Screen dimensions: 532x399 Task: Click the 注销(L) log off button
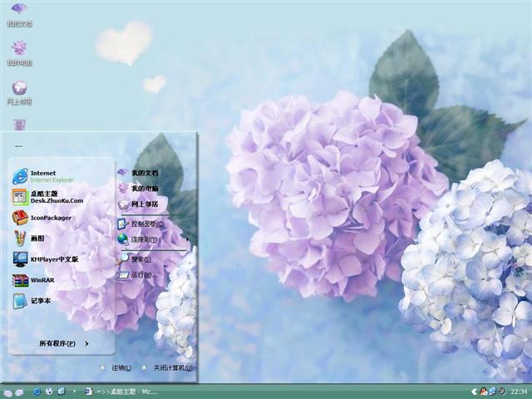pyautogui.click(x=116, y=367)
